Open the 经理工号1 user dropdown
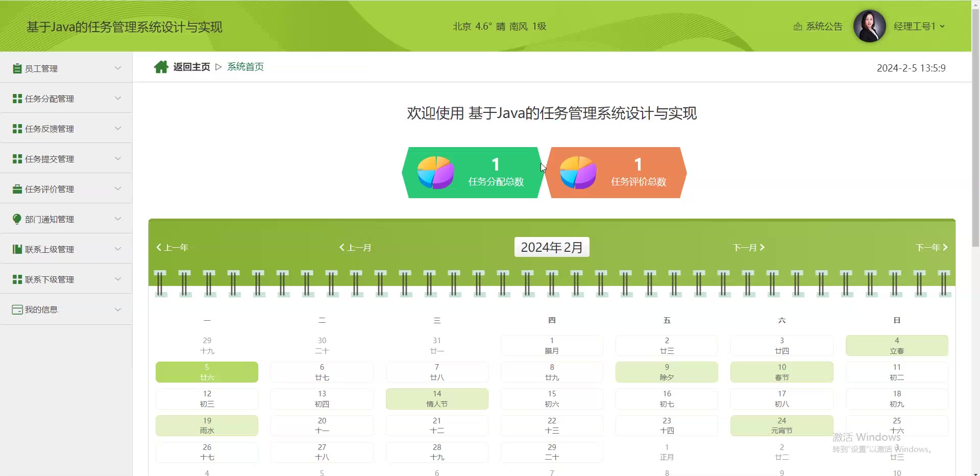980x476 pixels. click(x=919, y=27)
